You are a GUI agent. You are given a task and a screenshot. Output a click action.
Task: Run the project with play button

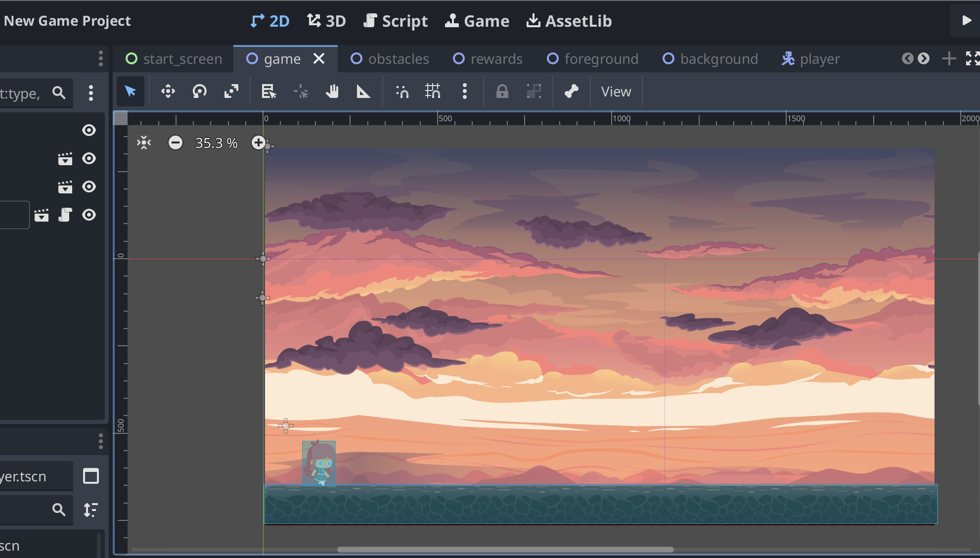[966, 20]
